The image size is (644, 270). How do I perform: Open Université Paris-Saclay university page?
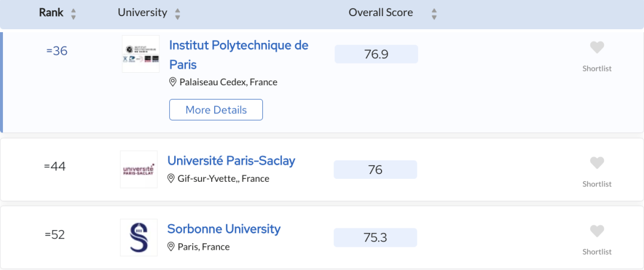231,160
